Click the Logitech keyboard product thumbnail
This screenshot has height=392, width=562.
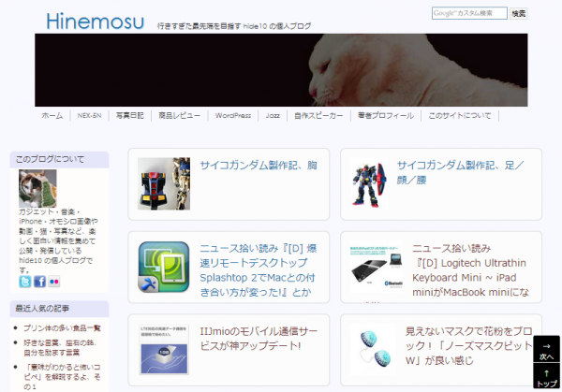(377, 267)
